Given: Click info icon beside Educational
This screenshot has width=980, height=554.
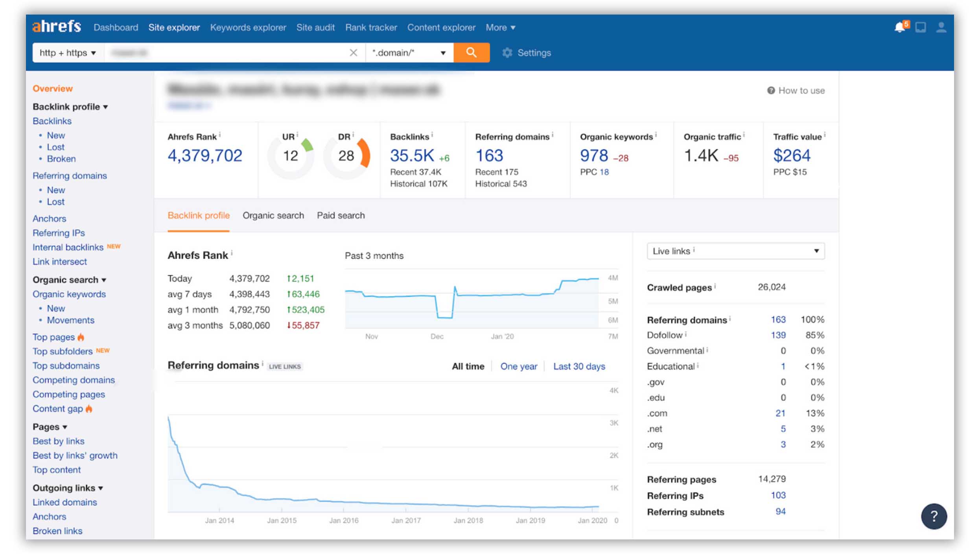Looking at the screenshot, I should point(698,365).
